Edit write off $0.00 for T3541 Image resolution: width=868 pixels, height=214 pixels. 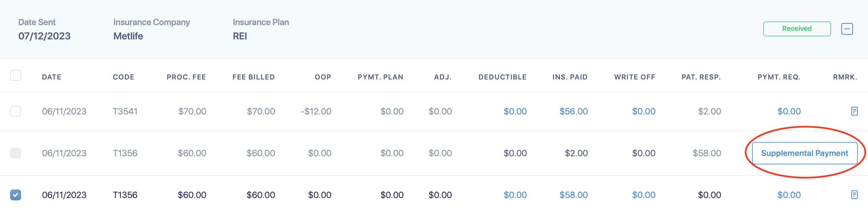[644, 111]
